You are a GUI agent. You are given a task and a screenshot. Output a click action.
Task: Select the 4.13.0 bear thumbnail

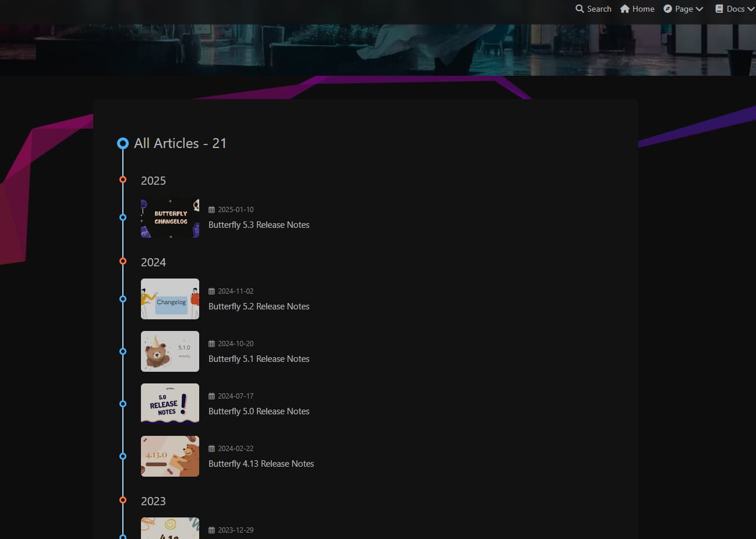coord(170,456)
